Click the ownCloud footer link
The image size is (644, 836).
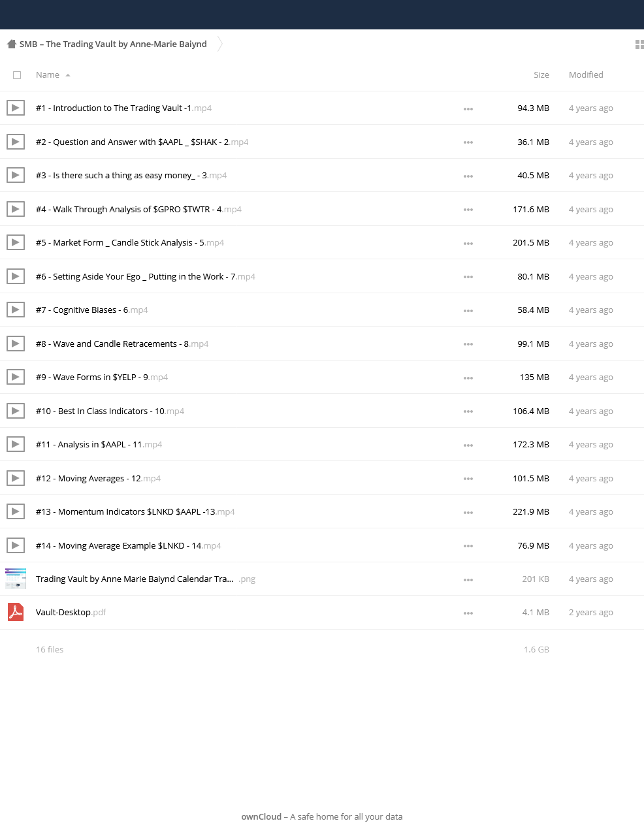coord(261,816)
